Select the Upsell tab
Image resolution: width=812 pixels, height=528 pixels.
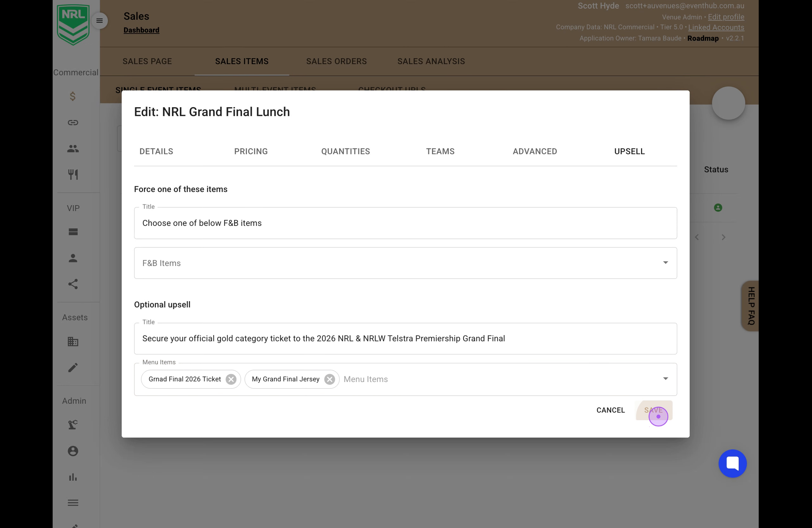(630, 152)
